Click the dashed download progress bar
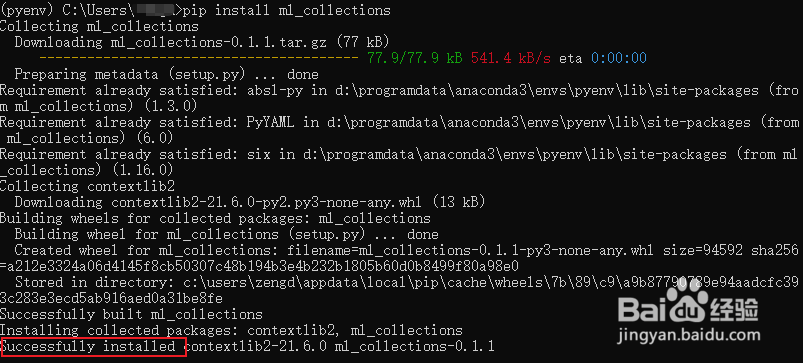The width and height of the screenshot is (804, 363). (x=198, y=58)
